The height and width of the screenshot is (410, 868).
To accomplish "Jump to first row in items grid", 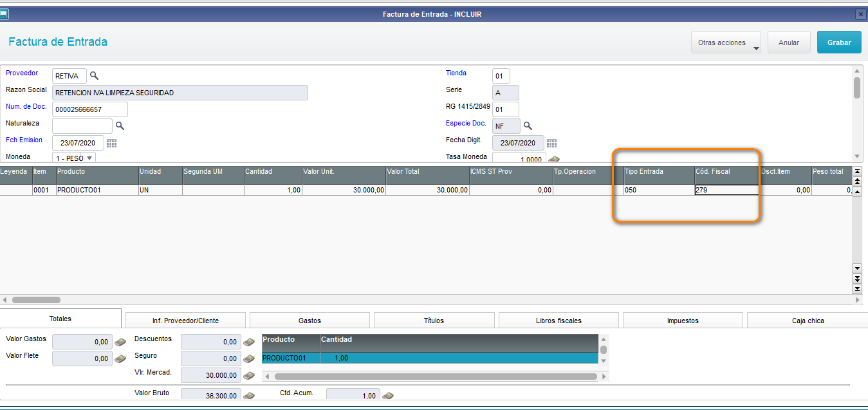I will point(857,171).
